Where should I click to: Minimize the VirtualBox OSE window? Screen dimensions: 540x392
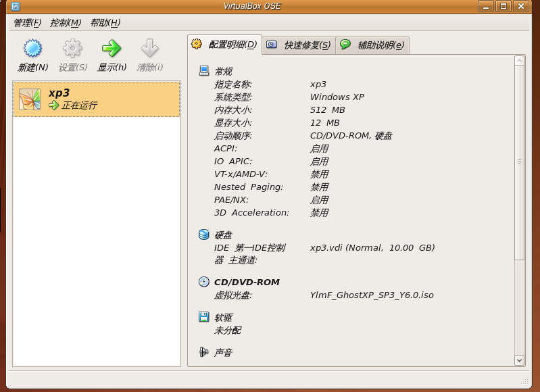[486, 6]
